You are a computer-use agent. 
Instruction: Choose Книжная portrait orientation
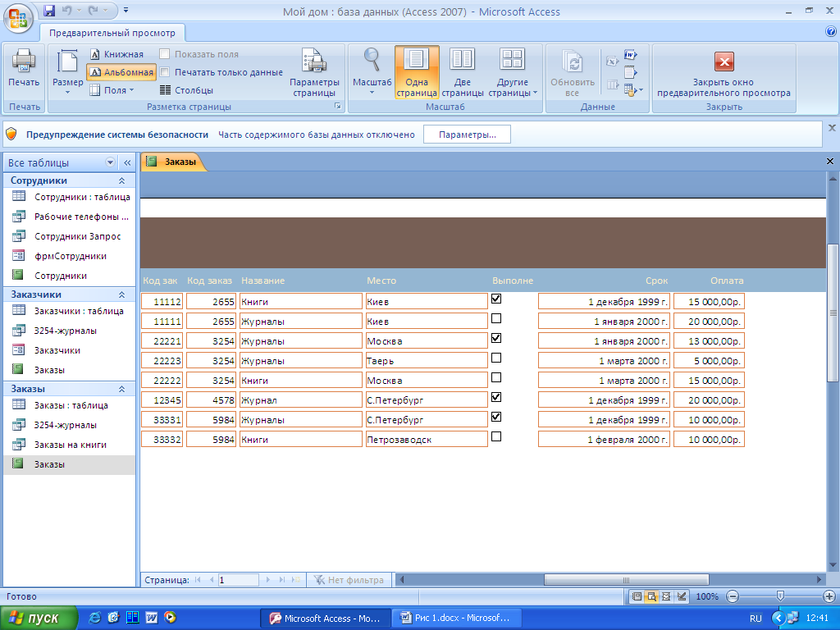point(116,54)
